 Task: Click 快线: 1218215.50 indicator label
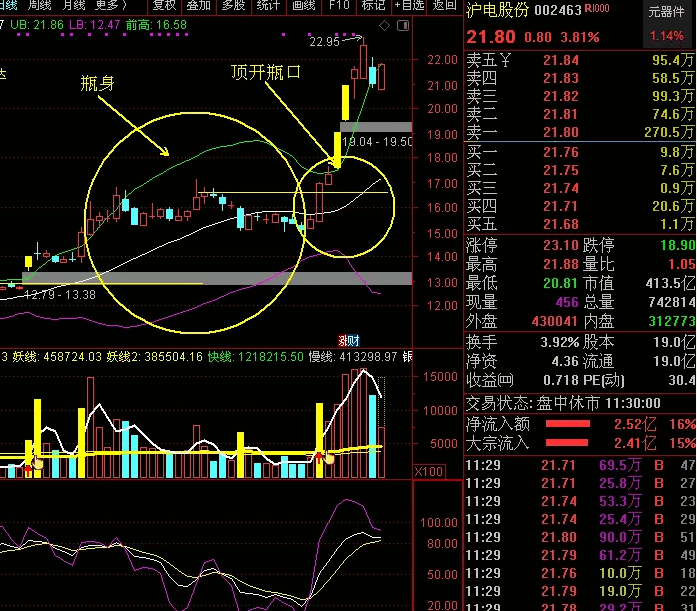[x=256, y=357]
